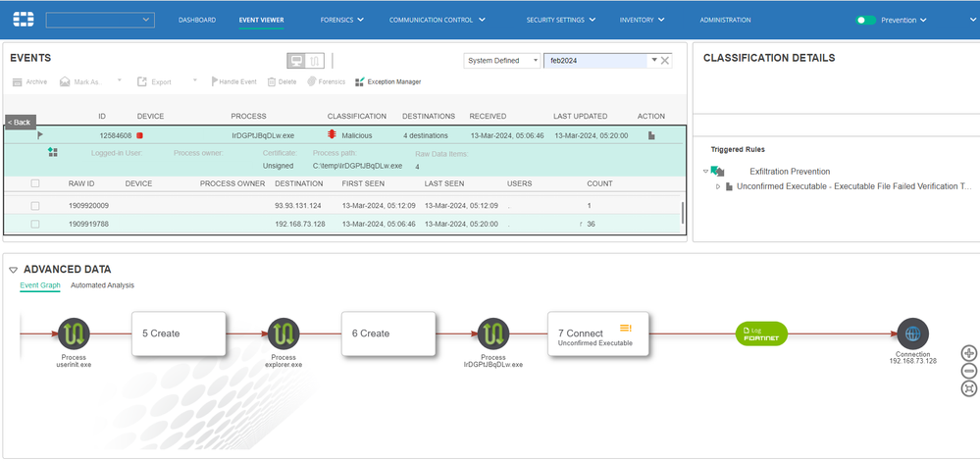The width and height of the screenshot is (980, 461).
Task: Click the C:\temp\IrDGPtJBqDLw.exe process path
Action: (357, 166)
